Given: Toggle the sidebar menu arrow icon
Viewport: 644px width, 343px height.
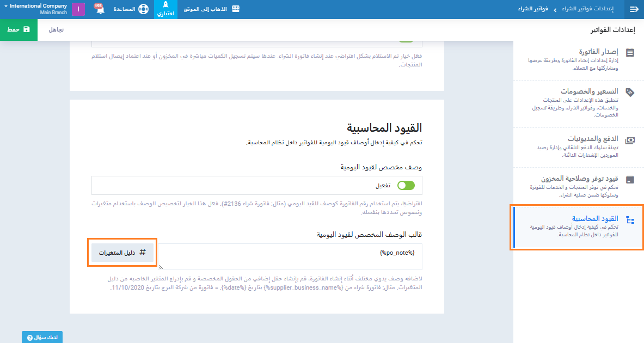Looking at the screenshot, I should [634, 9].
